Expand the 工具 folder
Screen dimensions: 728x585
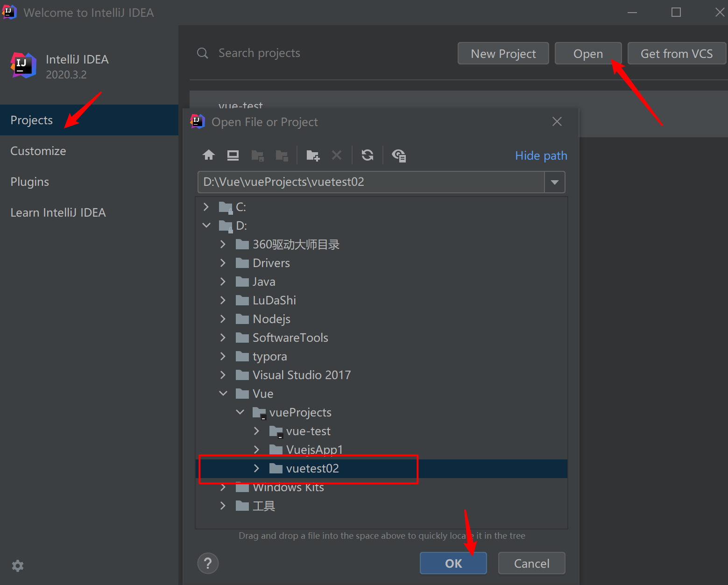coord(223,506)
